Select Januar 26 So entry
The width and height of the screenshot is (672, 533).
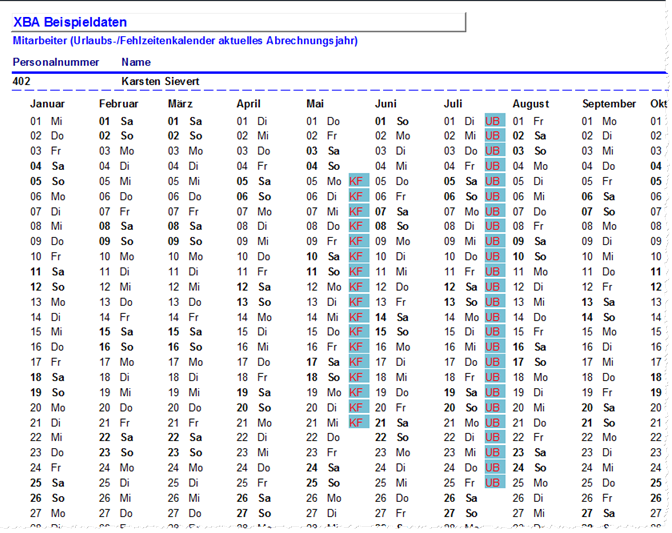coord(47,498)
